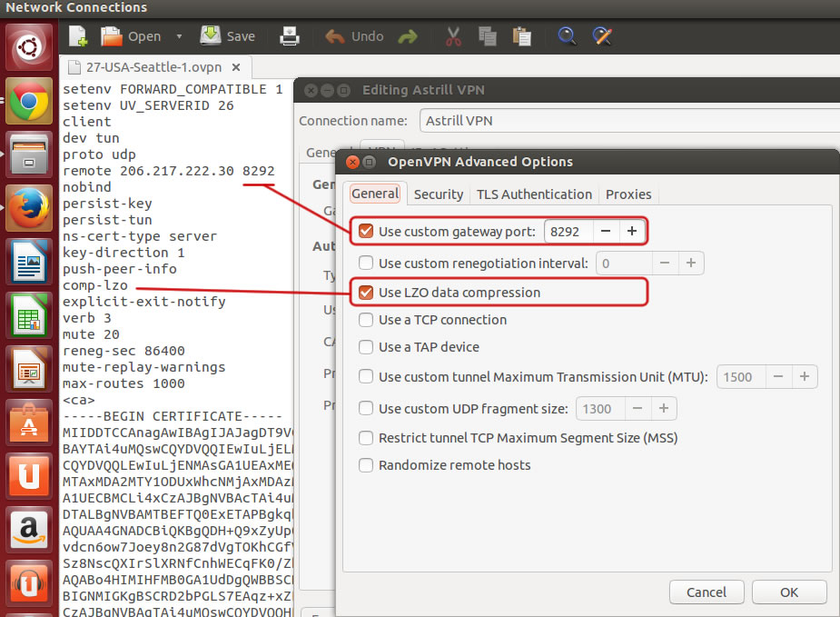The height and width of the screenshot is (617, 840).
Task: Launch Google Chrome from the dock
Action: click(x=29, y=101)
